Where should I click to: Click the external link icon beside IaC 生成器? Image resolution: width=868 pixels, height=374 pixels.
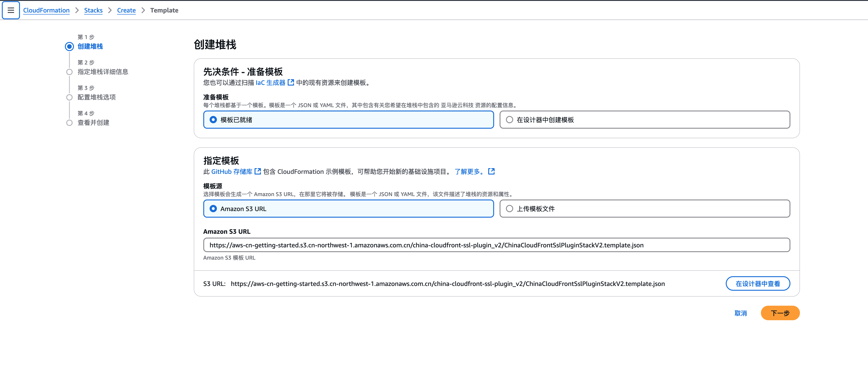pos(291,83)
